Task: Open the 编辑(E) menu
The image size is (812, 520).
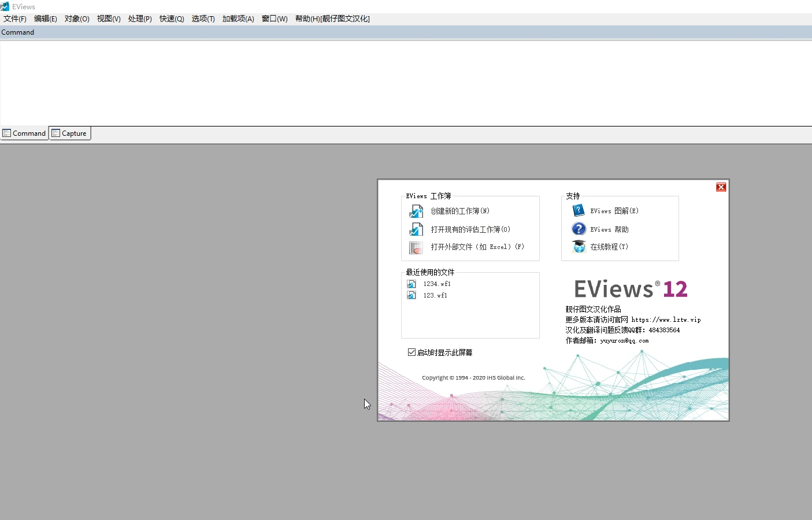Action: pos(46,18)
